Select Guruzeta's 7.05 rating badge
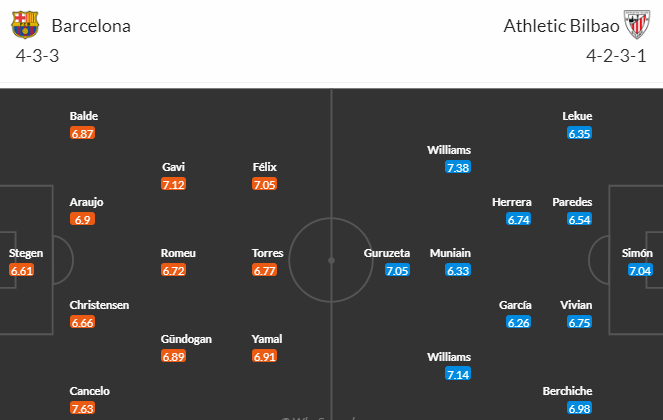Viewport: 663px width, 420px height. click(x=397, y=270)
